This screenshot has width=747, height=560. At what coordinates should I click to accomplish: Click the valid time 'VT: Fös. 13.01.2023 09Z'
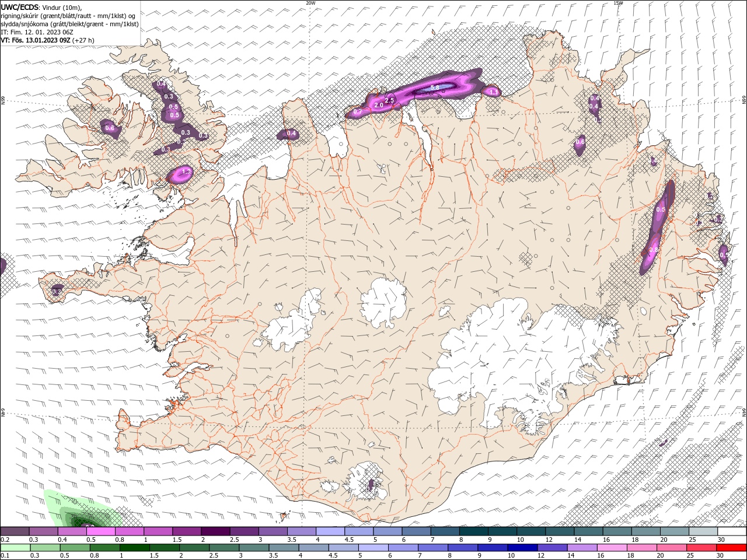click(36, 40)
